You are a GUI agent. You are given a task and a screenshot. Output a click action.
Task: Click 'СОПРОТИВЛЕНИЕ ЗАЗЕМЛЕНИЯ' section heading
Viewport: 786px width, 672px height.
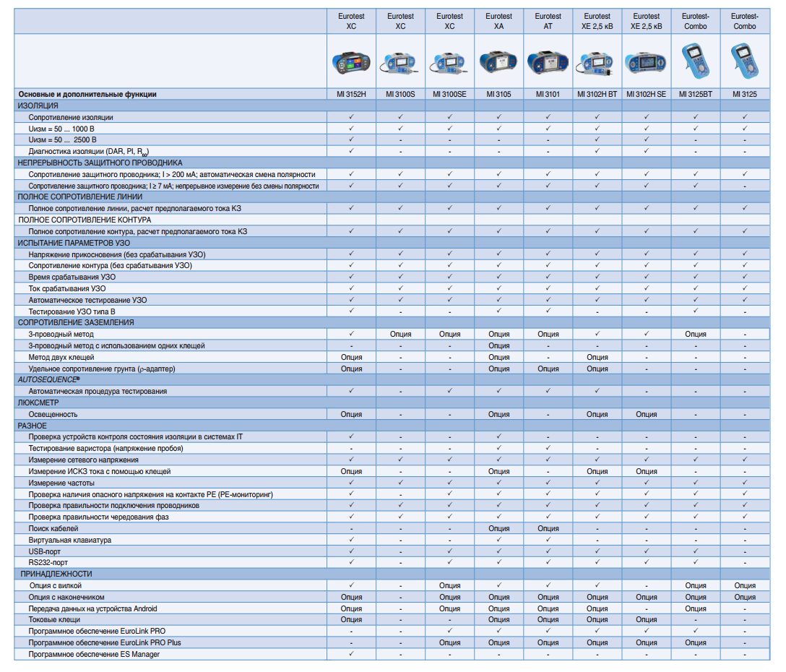click(76, 323)
